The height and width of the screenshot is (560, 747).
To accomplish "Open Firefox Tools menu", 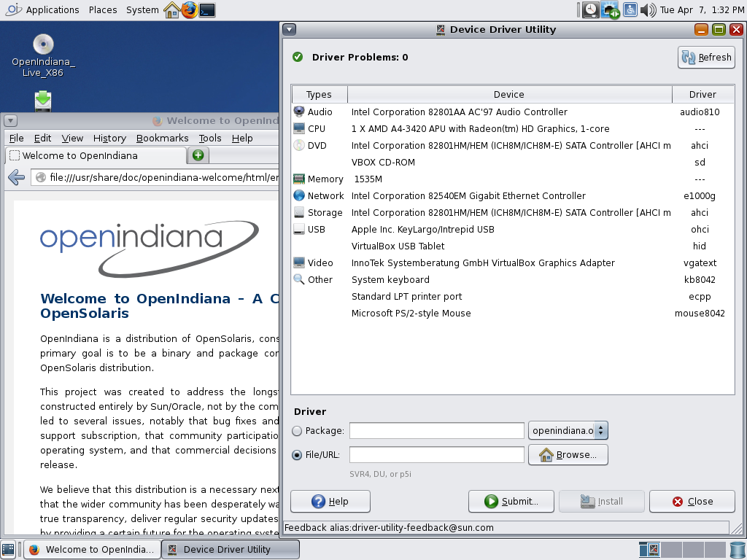I will click(210, 138).
